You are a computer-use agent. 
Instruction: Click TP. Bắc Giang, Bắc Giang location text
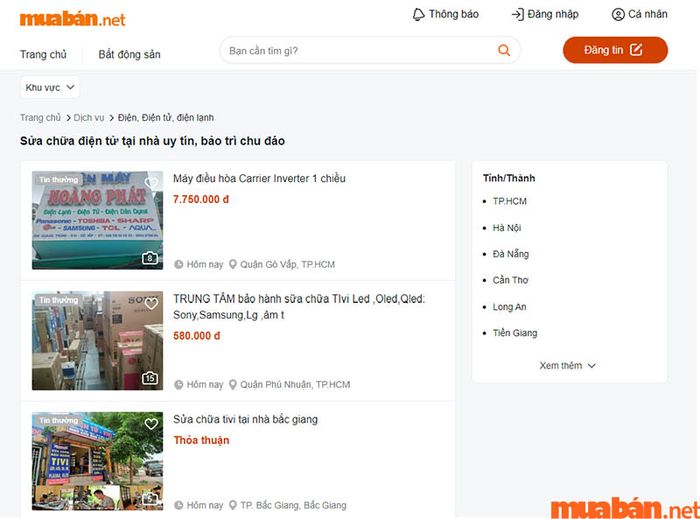coord(293,505)
